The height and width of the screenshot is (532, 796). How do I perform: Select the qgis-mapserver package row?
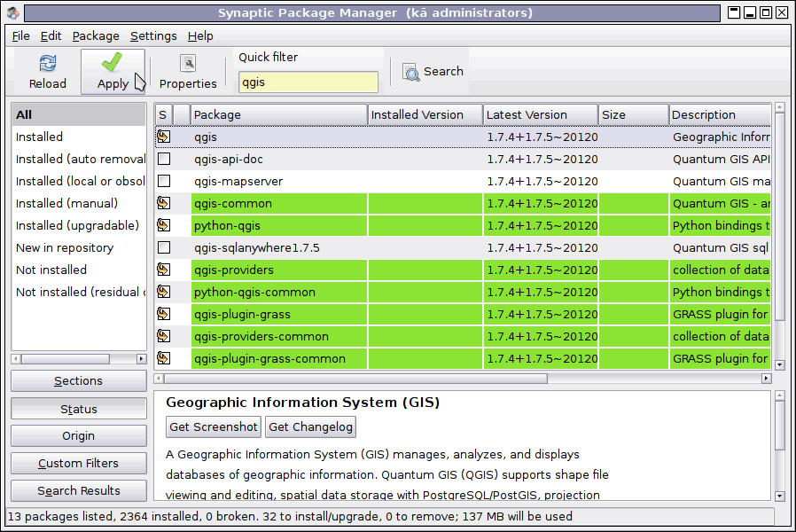(463, 181)
